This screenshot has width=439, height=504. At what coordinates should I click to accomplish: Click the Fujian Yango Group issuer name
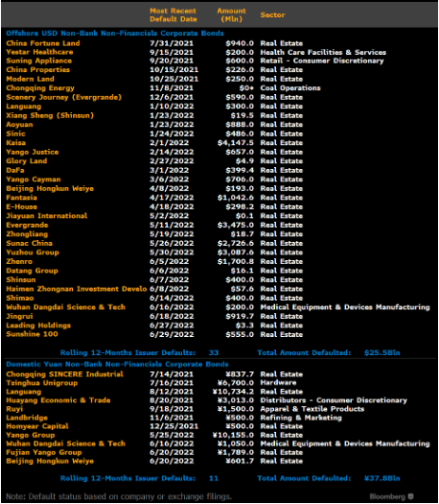coord(44,452)
